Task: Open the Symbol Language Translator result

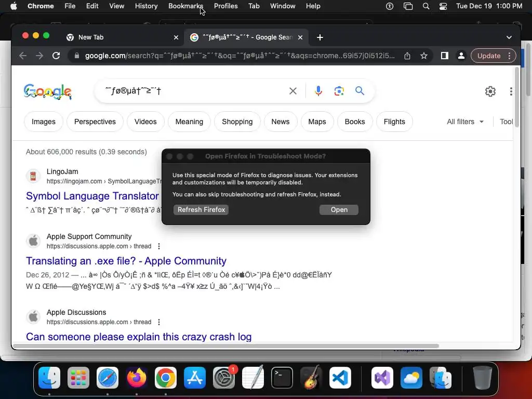Action: point(92,196)
